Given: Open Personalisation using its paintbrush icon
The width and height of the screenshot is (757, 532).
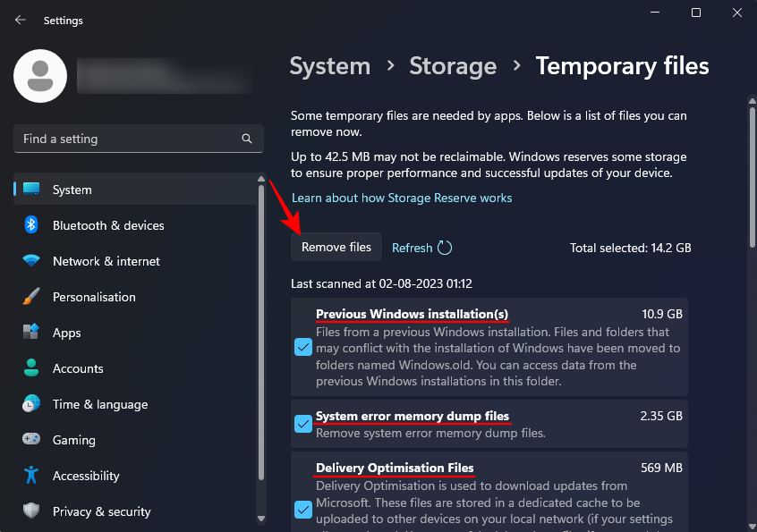Looking at the screenshot, I should pos(30,297).
